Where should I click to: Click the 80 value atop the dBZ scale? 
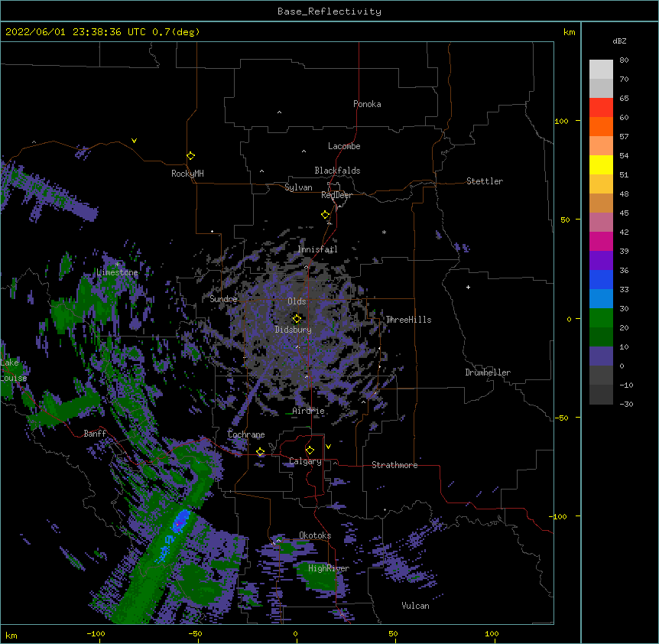[x=624, y=60]
